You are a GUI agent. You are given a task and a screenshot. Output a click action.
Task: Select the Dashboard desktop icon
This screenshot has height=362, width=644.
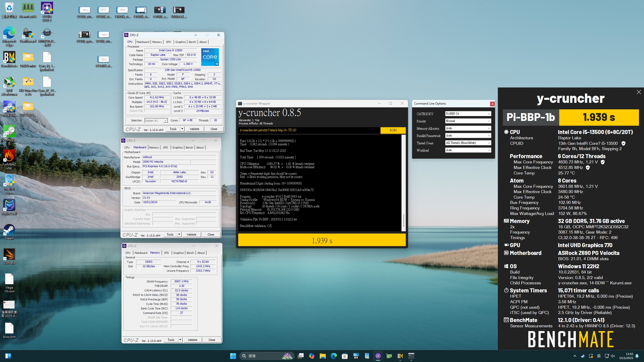pos(28,35)
